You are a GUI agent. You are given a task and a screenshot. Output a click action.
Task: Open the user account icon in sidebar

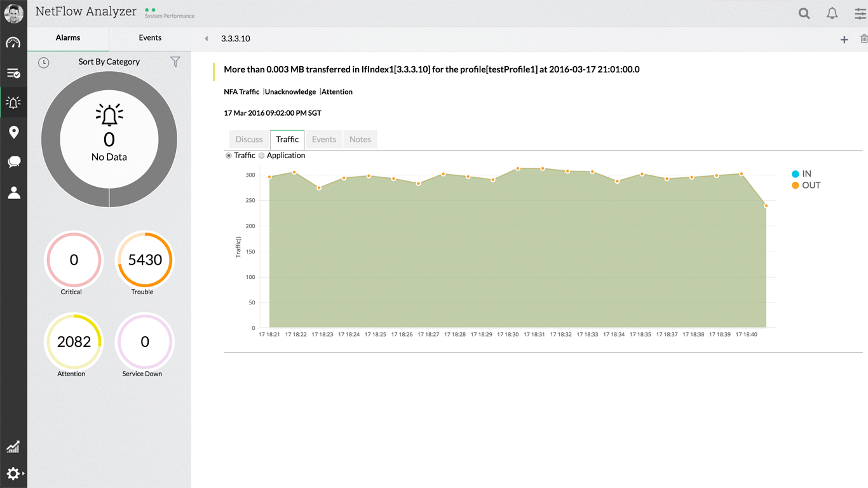(x=13, y=193)
